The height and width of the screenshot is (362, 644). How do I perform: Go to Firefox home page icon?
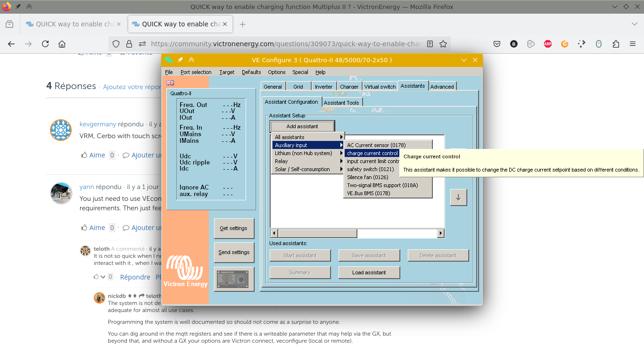[x=62, y=44]
